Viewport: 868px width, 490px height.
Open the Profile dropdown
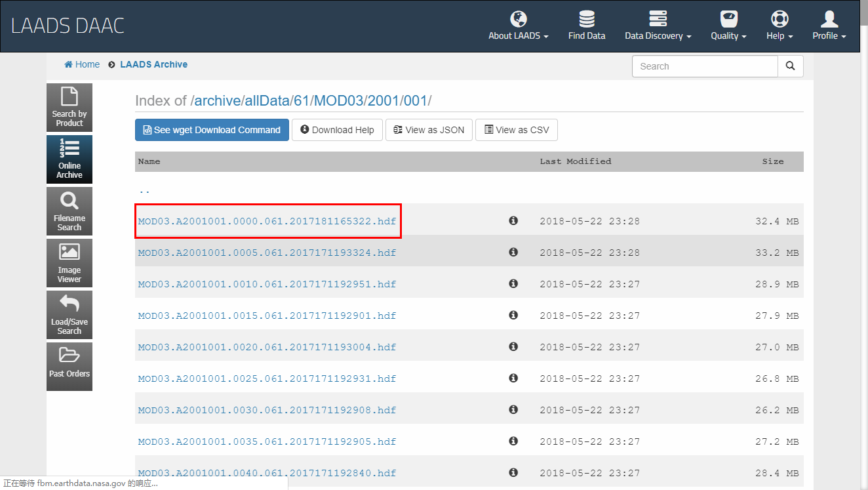829,26
